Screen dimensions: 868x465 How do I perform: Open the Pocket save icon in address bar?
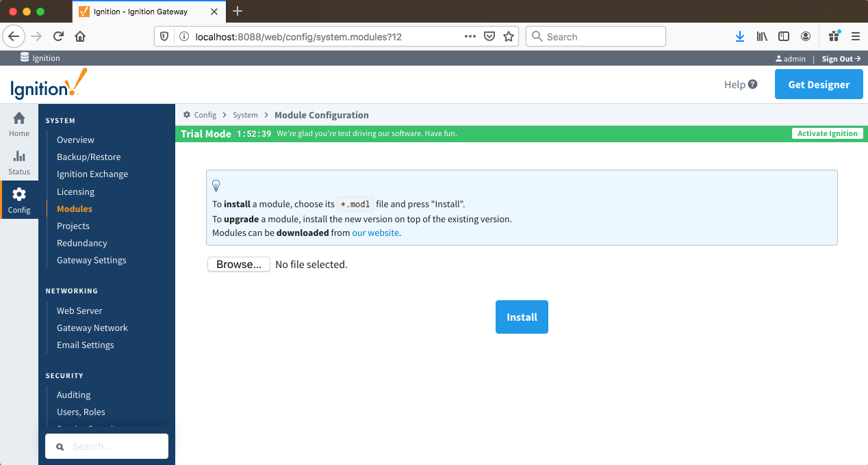(x=489, y=37)
